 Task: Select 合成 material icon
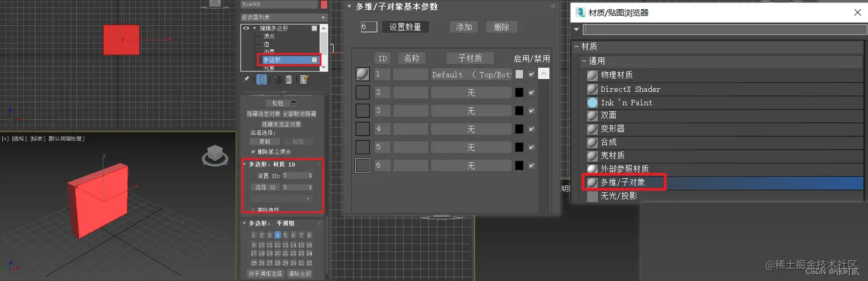point(592,142)
